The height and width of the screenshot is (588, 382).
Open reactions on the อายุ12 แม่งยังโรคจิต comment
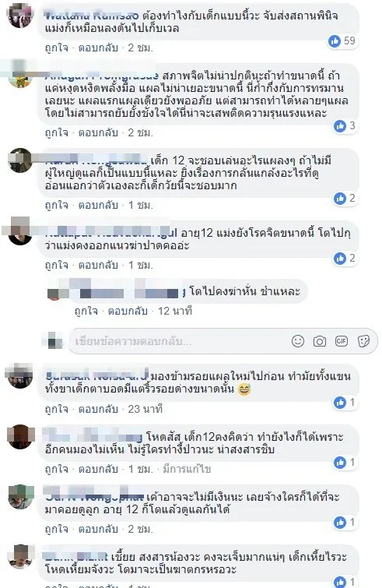click(345, 259)
